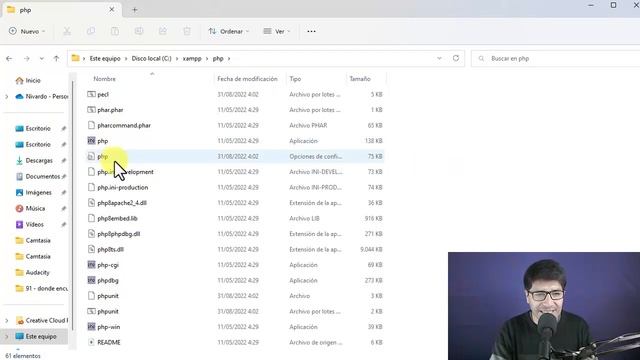Click the Rename icon in toolbar
This screenshot has width=640, height=360.
pos(139,31)
